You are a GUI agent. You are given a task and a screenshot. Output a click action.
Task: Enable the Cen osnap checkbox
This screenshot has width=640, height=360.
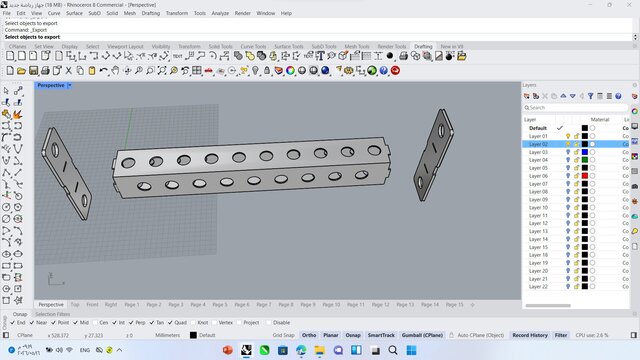point(95,322)
